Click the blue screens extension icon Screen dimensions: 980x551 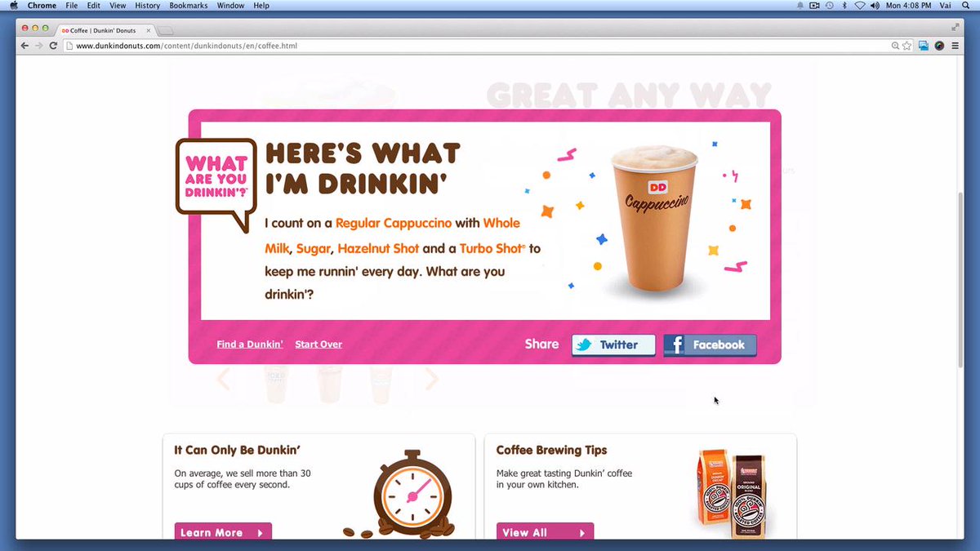(x=924, y=46)
